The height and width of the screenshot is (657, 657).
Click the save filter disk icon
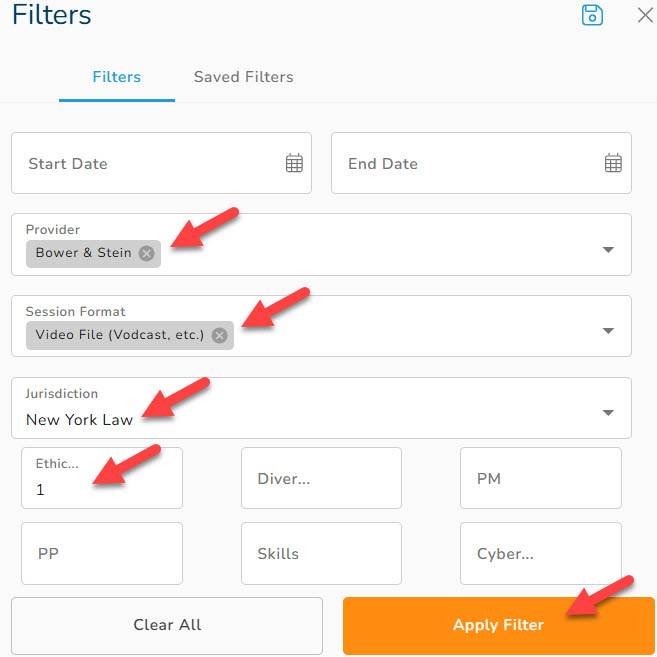point(592,15)
